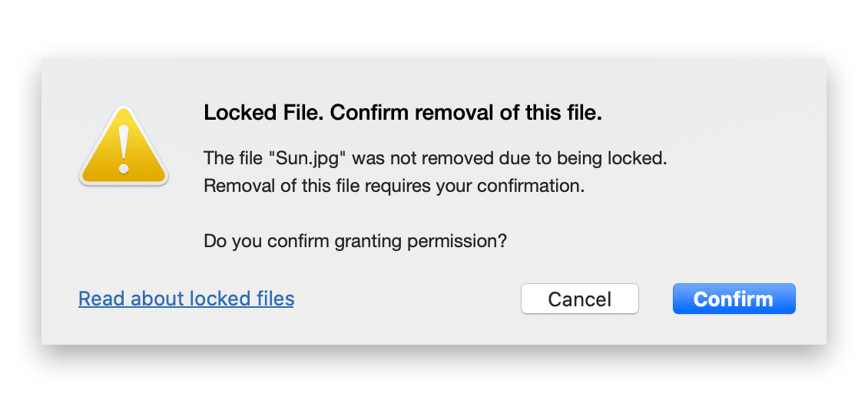Click the empty gray dialog background

coord(720,221)
